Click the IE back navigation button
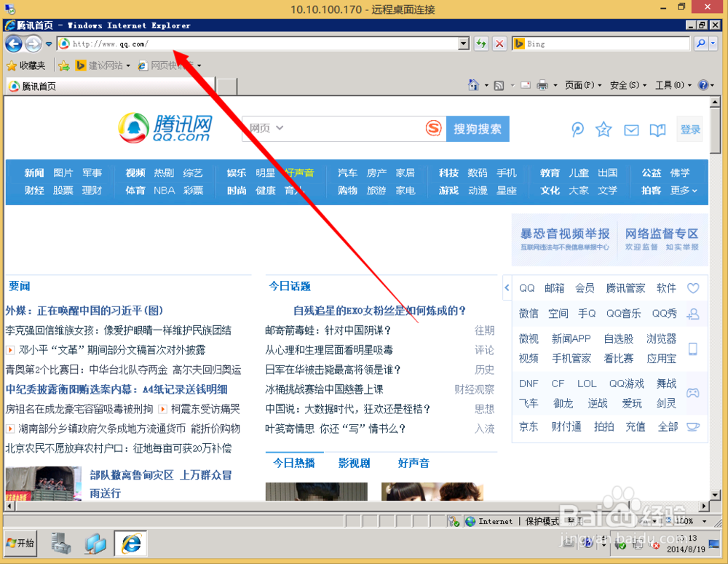This screenshot has width=728, height=564. (13, 44)
